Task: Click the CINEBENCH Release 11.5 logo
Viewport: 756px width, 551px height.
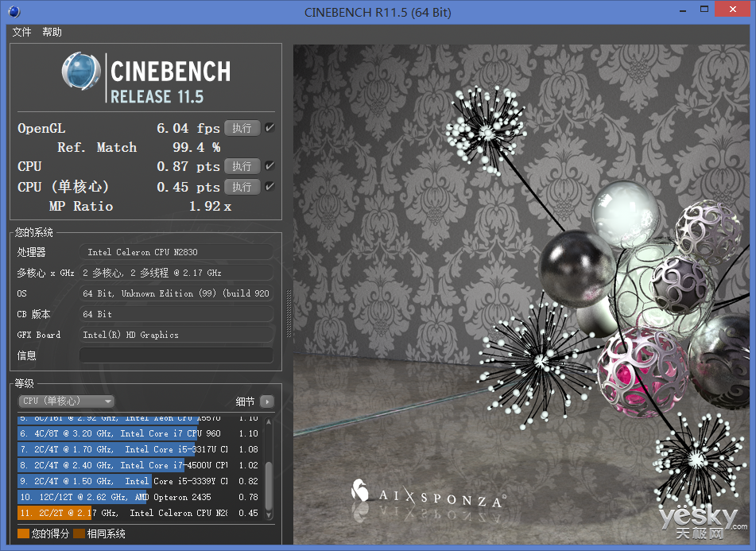Action: pos(146,78)
